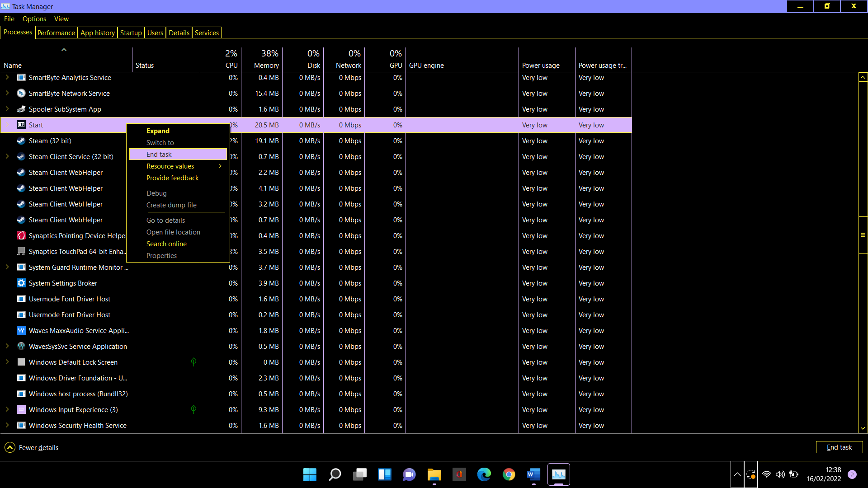The image size is (868, 488).
Task: Click the Task Manager taskbar icon
Action: coord(559,474)
